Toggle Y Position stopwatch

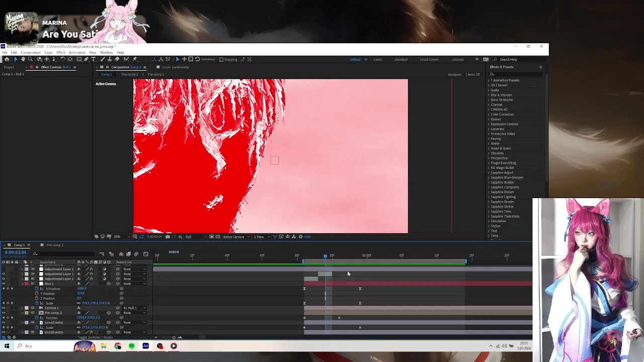[36, 294]
